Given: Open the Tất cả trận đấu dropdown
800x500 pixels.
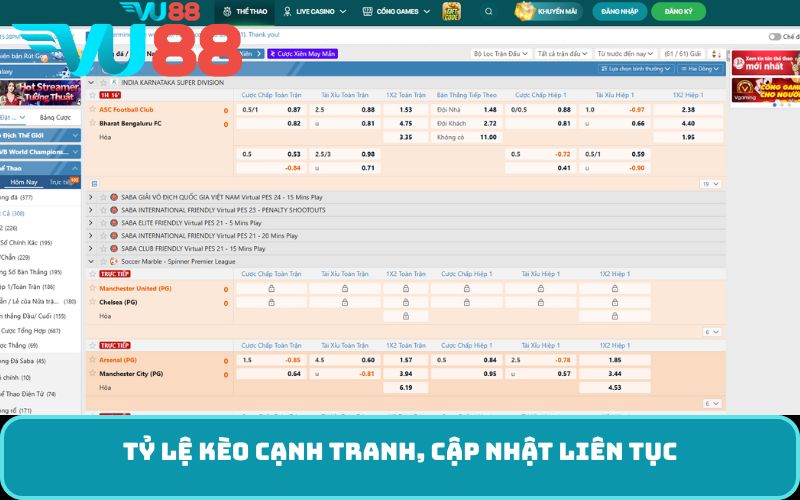Looking at the screenshot, I should pos(561,52).
